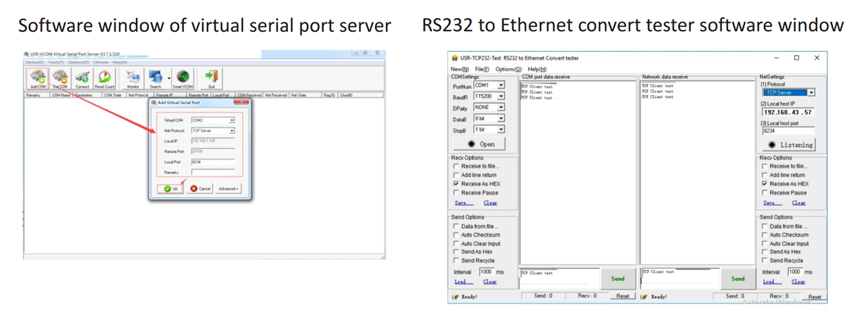Click OK in Add Virtual Serial Port dialog
The height and width of the screenshot is (314, 868).
pyautogui.click(x=172, y=188)
